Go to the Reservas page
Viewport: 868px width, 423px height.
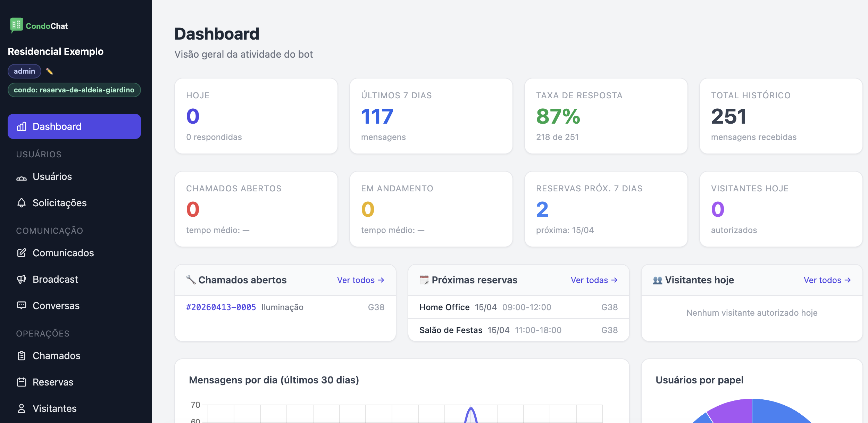click(74, 382)
